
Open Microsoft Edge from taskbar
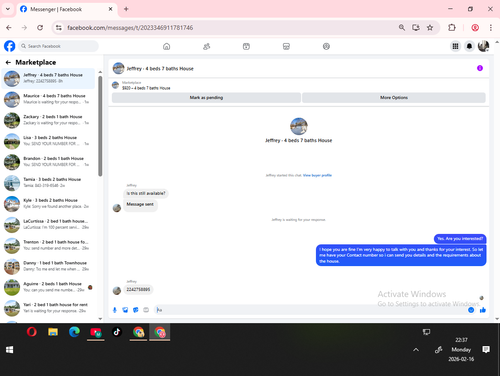74,332
